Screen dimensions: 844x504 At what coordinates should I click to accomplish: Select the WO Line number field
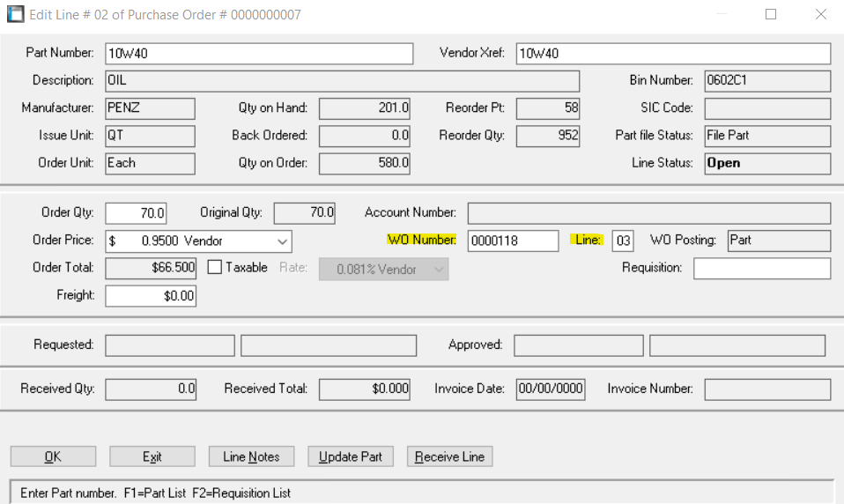point(622,241)
